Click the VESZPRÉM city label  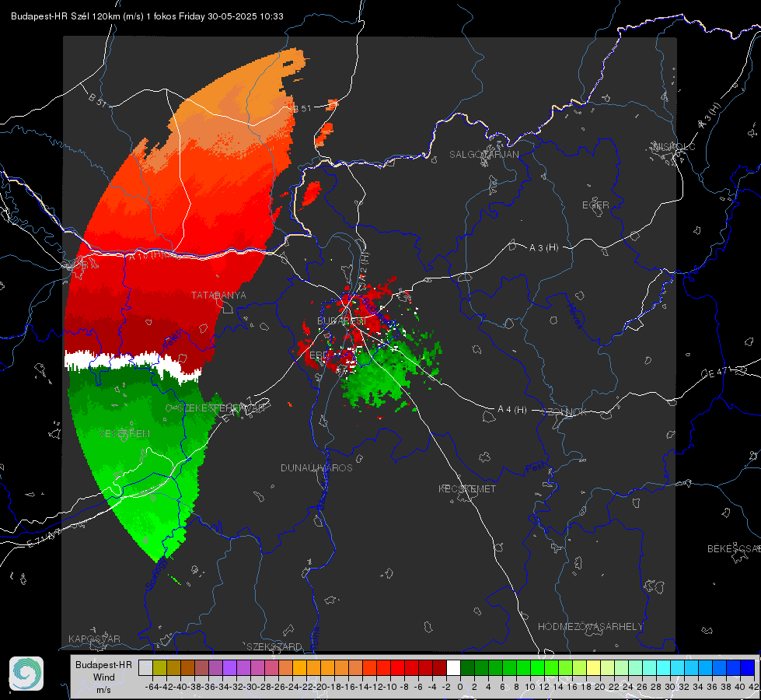click(124, 434)
